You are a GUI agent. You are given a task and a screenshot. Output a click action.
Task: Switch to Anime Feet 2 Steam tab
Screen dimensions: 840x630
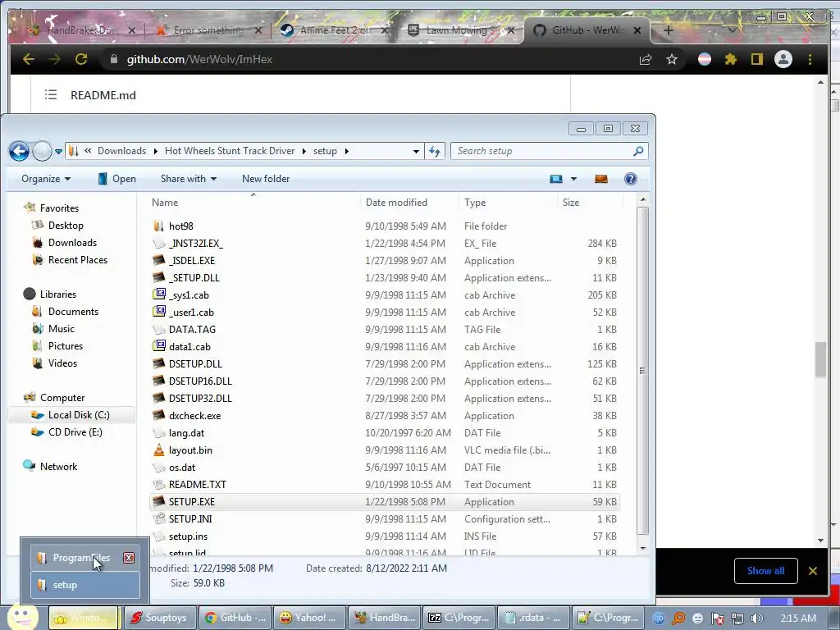click(x=335, y=30)
